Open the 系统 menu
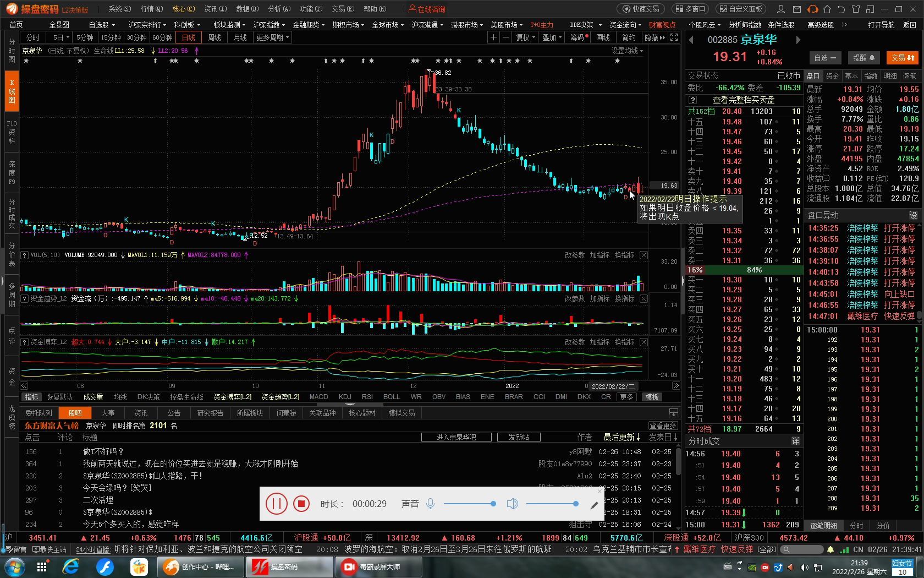 (x=119, y=9)
